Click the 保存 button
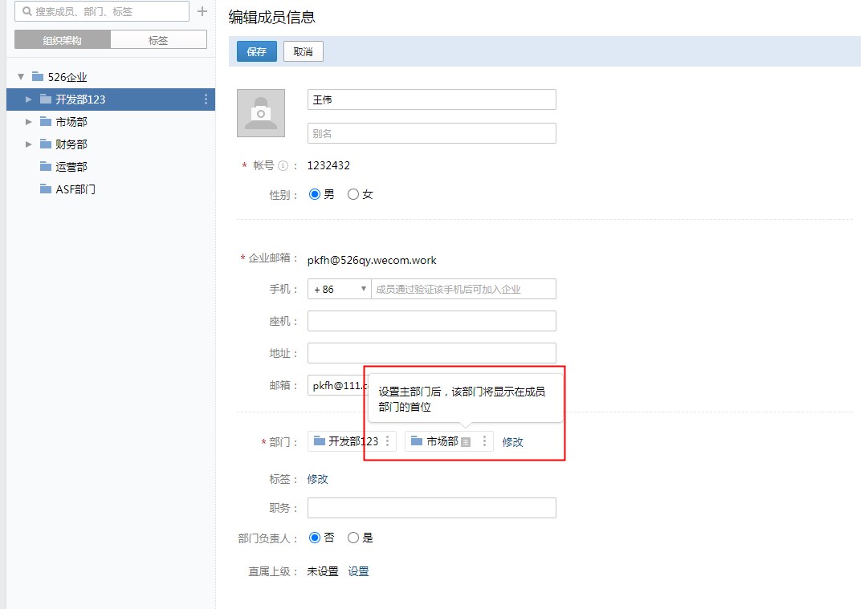Screen dimensions: 868x609 tap(257, 51)
